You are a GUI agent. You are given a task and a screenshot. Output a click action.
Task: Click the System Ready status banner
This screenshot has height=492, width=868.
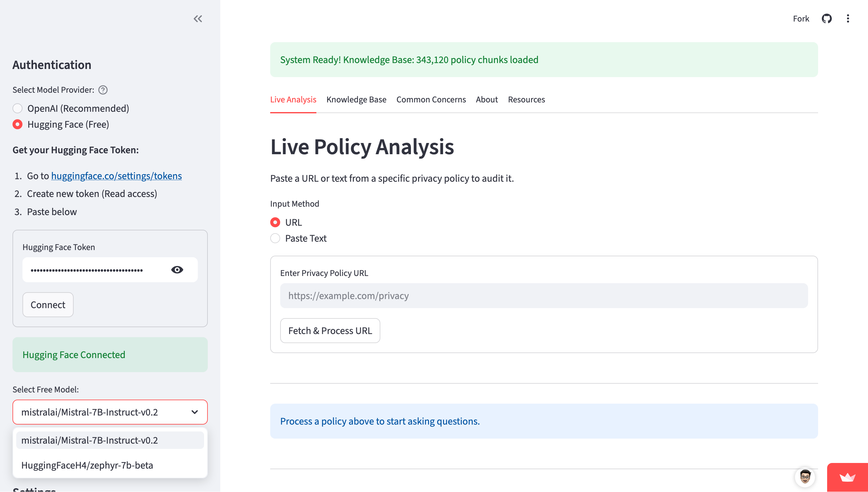pos(544,60)
